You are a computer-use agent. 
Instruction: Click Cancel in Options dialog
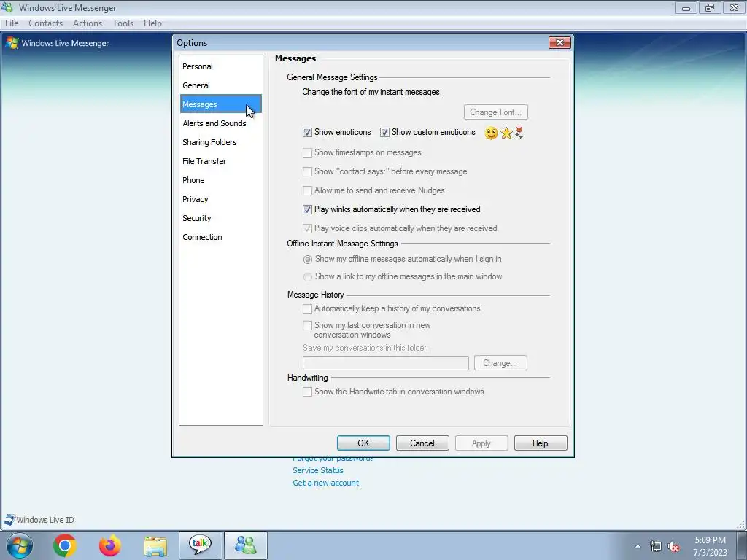click(422, 443)
